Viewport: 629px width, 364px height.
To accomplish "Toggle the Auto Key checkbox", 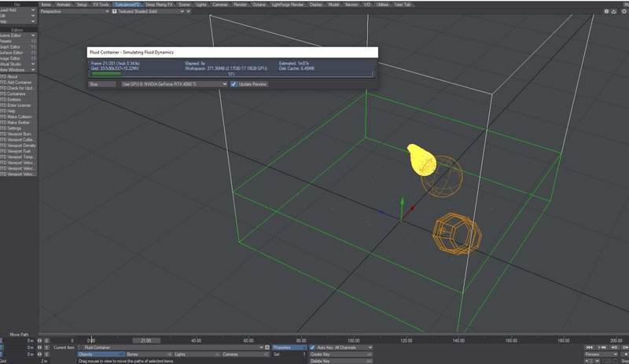I will pyautogui.click(x=312, y=347).
